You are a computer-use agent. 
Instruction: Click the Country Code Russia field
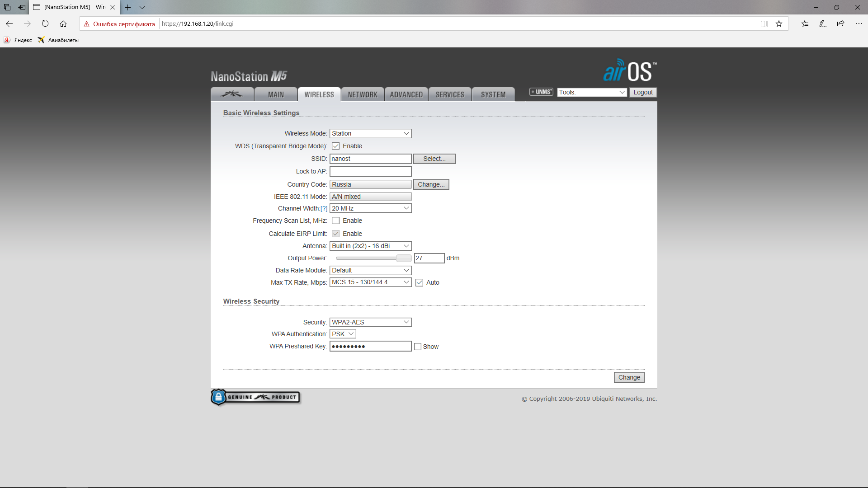point(370,184)
